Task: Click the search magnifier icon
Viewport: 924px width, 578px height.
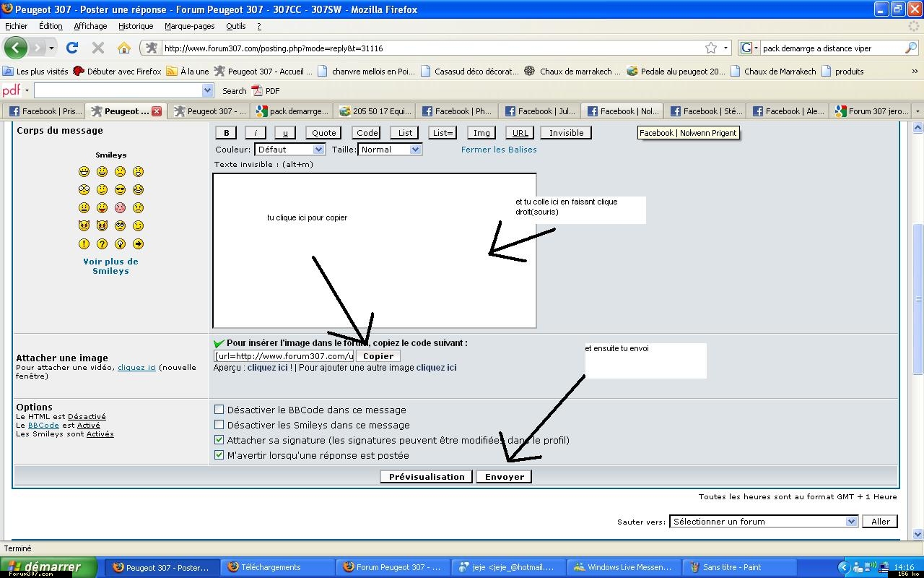Action: pyautogui.click(x=911, y=48)
